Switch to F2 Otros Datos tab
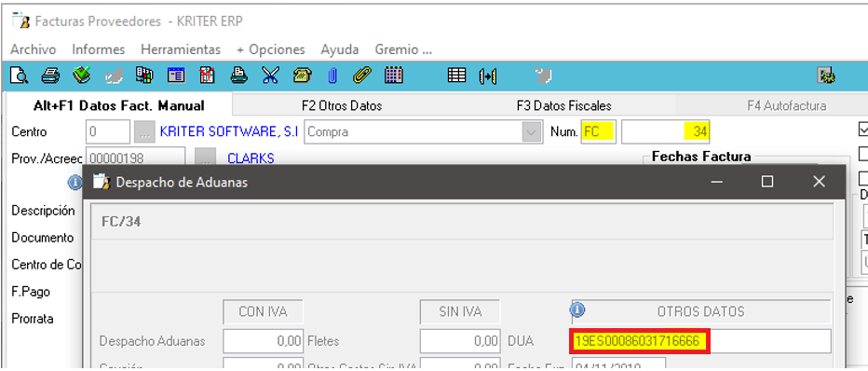 (x=342, y=105)
